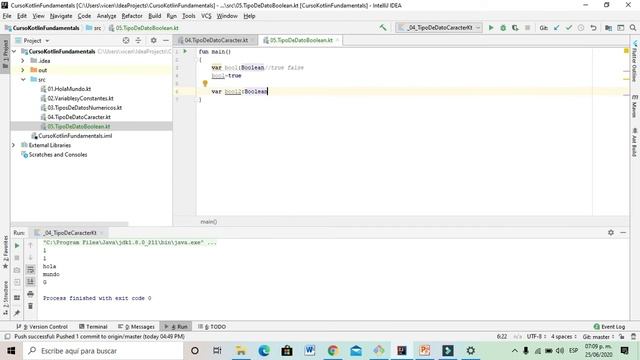
Task: Select 01.HolaMundo.kt in project tree
Action: 69,89
